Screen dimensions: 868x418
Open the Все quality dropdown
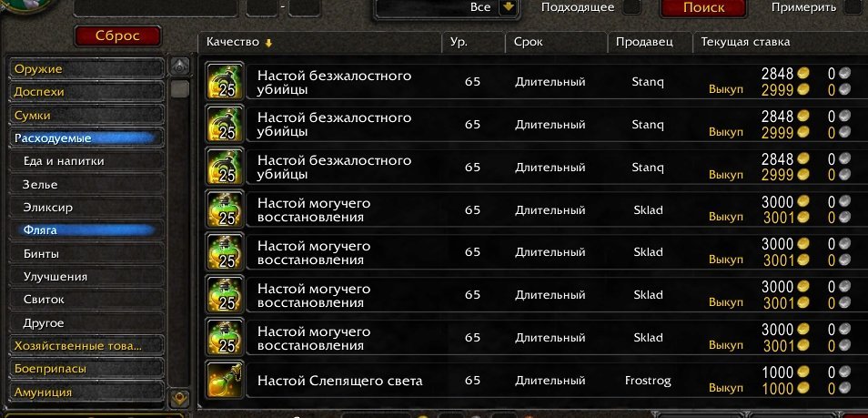pyautogui.click(x=509, y=7)
